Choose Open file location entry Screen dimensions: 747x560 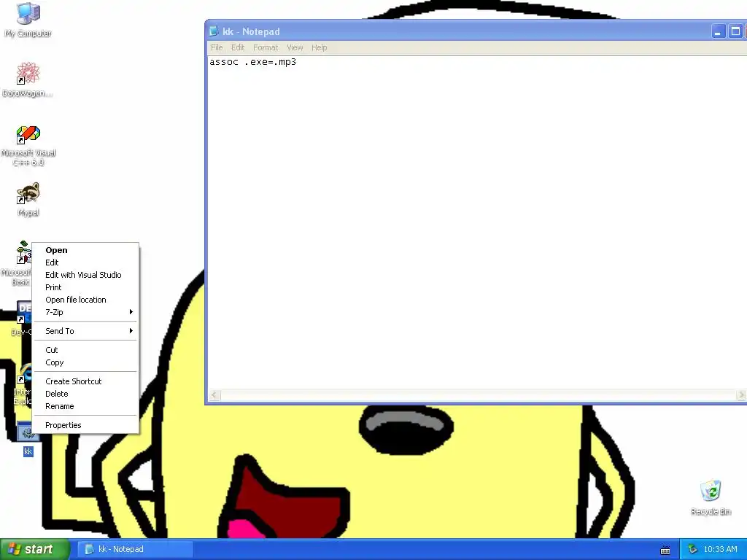(86, 300)
